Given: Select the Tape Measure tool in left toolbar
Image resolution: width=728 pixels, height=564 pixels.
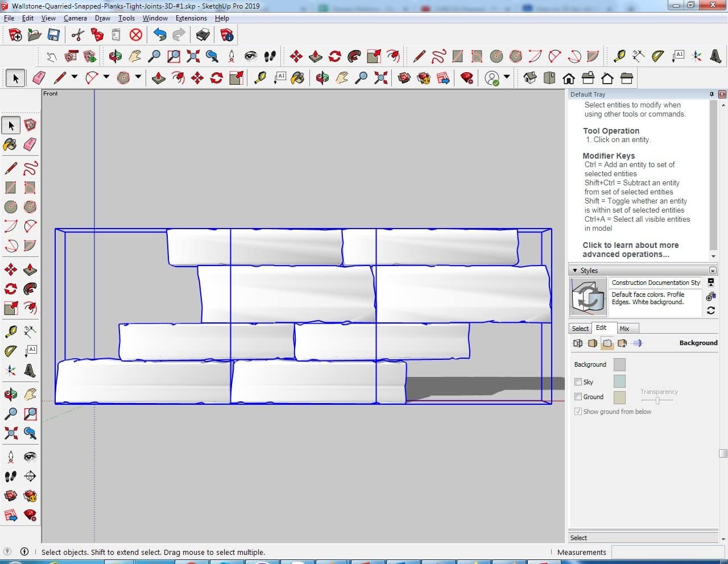Looking at the screenshot, I should point(10,331).
